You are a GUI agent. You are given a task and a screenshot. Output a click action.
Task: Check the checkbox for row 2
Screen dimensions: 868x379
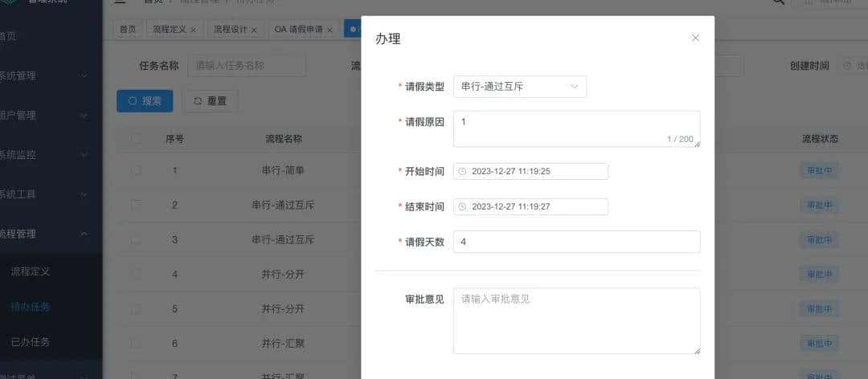[136, 206]
